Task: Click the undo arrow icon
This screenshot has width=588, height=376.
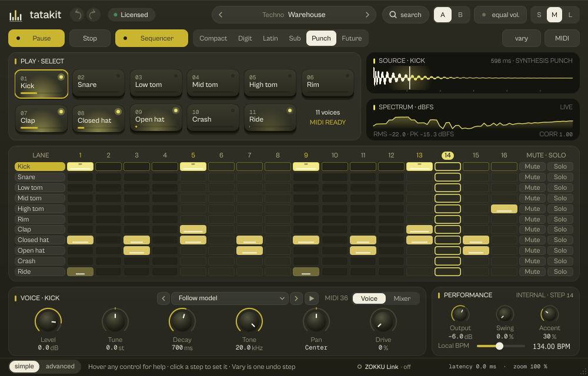Action: click(x=77, y=15)
